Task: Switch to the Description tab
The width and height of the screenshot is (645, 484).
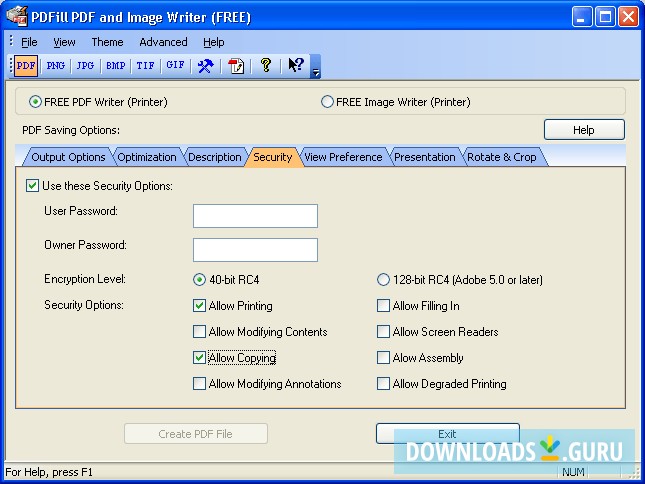Action: coord(215,157)
